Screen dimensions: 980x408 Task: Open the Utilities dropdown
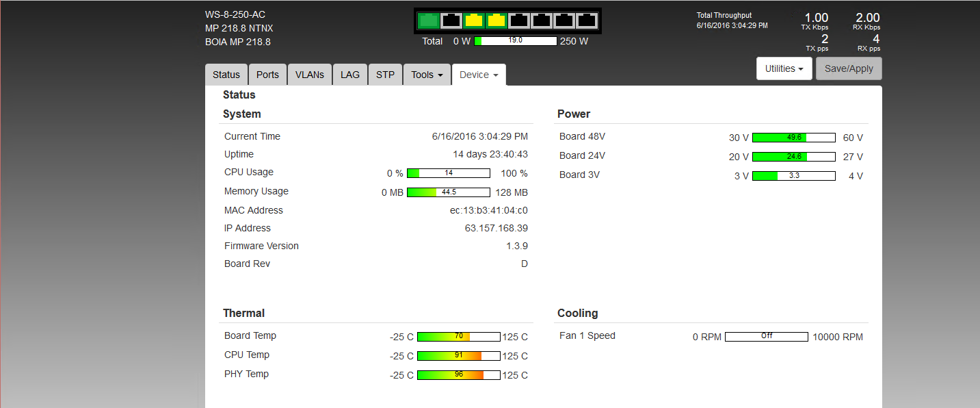(784, 68)
